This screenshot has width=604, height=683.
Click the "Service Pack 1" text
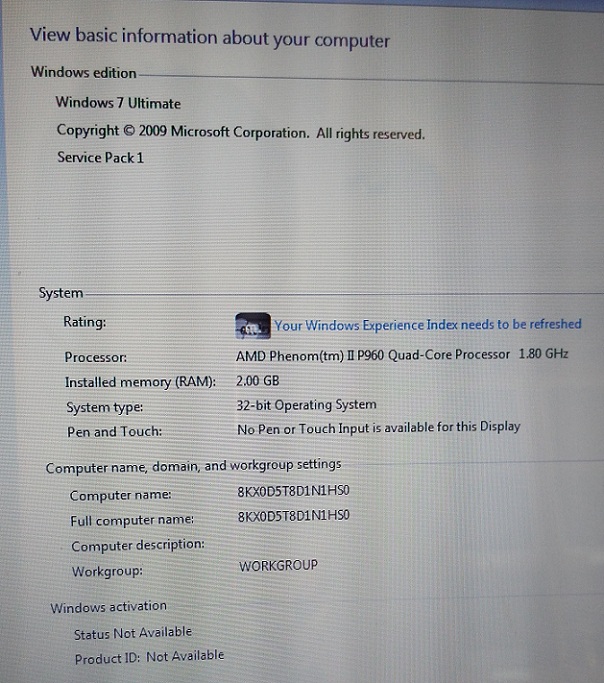tap(100, 157)
